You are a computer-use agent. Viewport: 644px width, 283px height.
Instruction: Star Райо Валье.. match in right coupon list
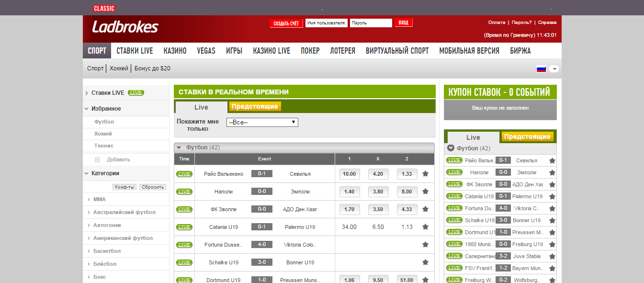tap(552, 160)
